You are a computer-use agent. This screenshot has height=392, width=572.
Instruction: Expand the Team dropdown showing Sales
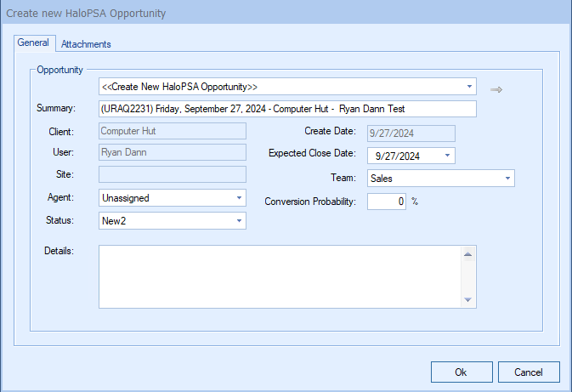pos(440,178)
